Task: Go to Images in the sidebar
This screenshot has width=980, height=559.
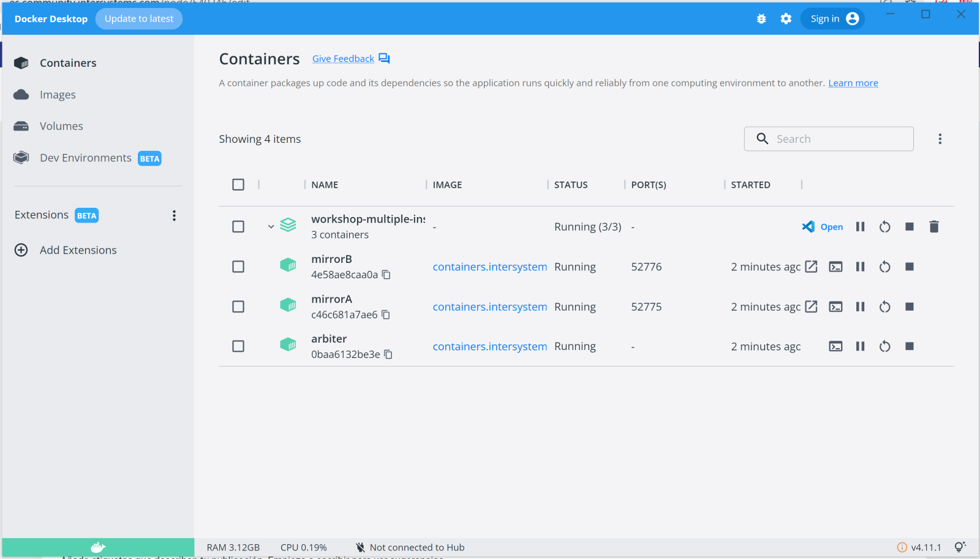Action: [x=58, y=95]
